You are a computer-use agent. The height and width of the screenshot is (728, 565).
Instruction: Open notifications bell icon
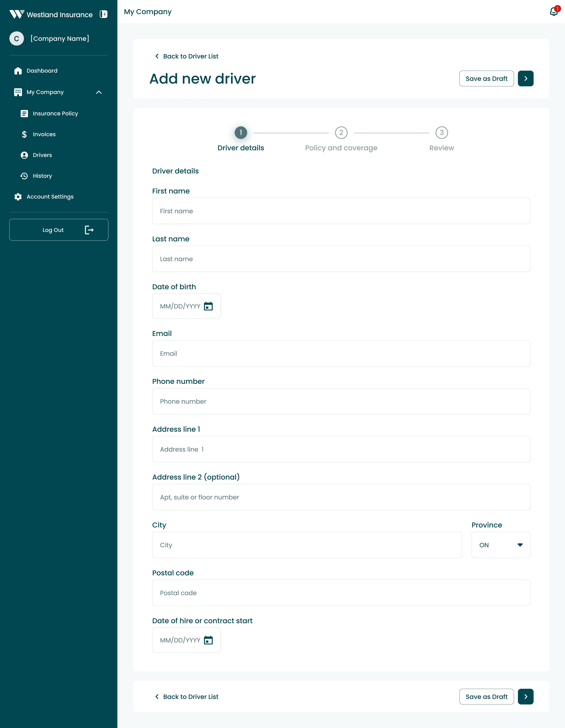554,12
